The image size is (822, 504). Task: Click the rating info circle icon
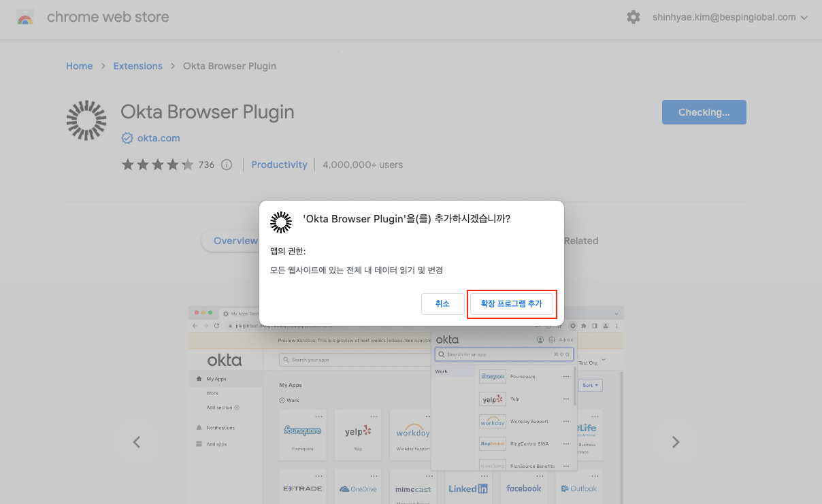tap(227, 165)
